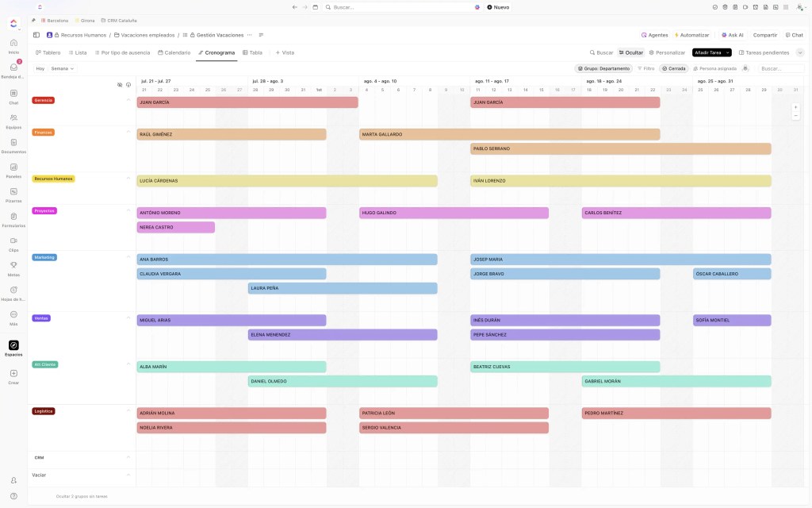Image resolution: width=812 pixels, height=508 pixels.
Task: Open the Paneles dashboard icon
Action: click(x=13, y=167)
